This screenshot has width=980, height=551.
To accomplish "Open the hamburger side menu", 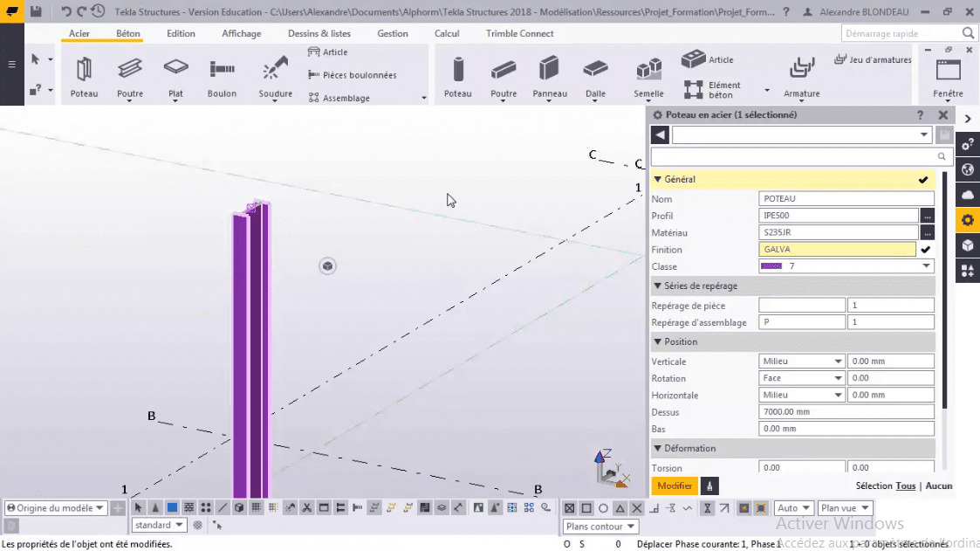I will (11, 64).
